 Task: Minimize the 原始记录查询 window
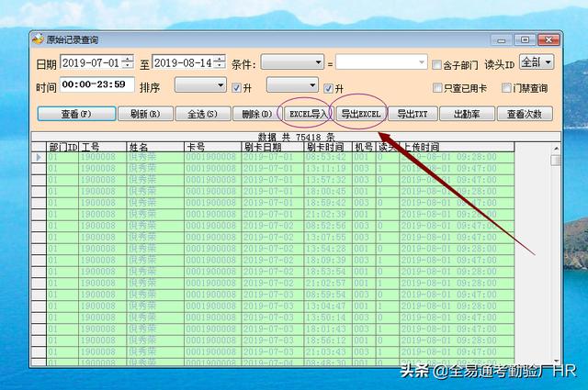pyautogui.click(x=502, y=40)
